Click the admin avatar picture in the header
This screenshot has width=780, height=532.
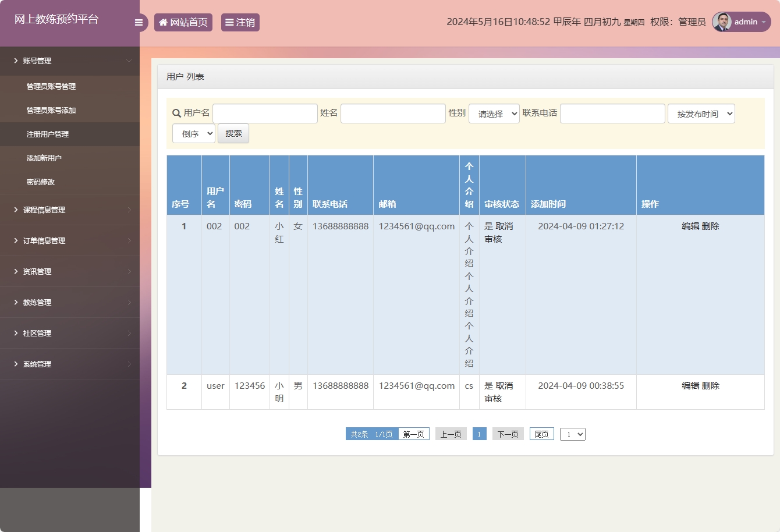click(x=722, y=22)
